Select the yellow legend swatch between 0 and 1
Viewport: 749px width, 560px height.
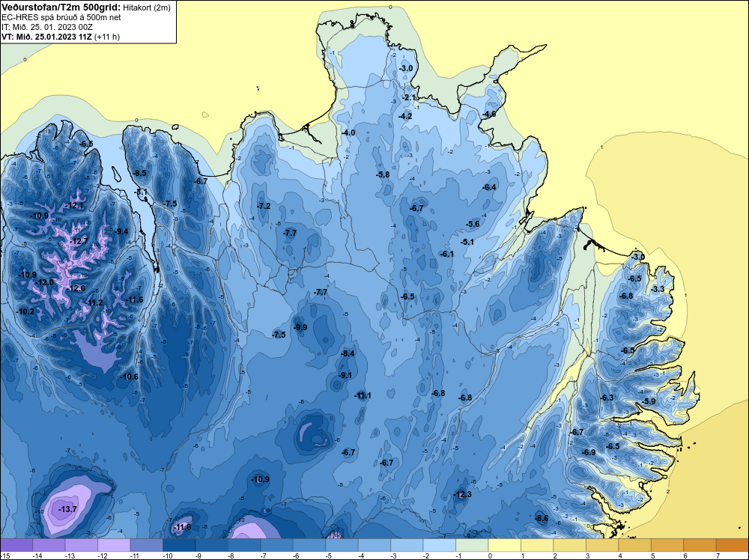(504, 545)
